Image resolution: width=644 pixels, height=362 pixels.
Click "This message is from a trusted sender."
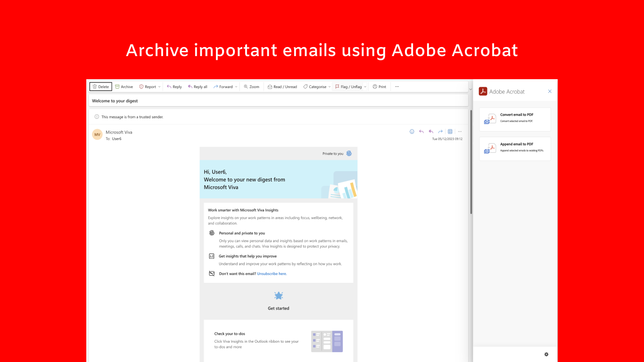132,117
